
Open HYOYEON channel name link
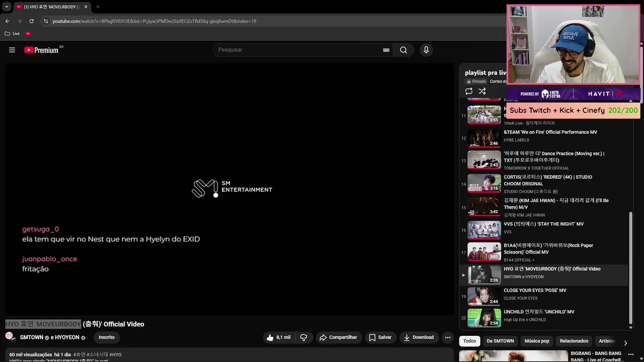tap(67, 337)
